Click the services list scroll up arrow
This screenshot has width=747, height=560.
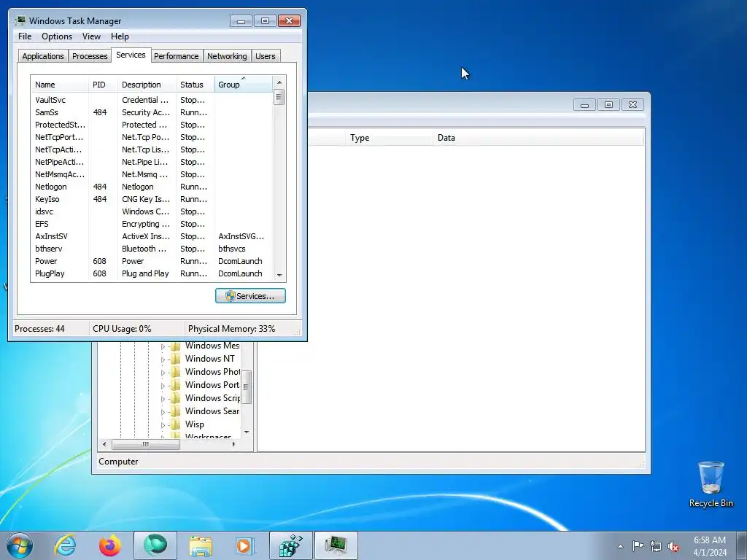click(279, 82)
